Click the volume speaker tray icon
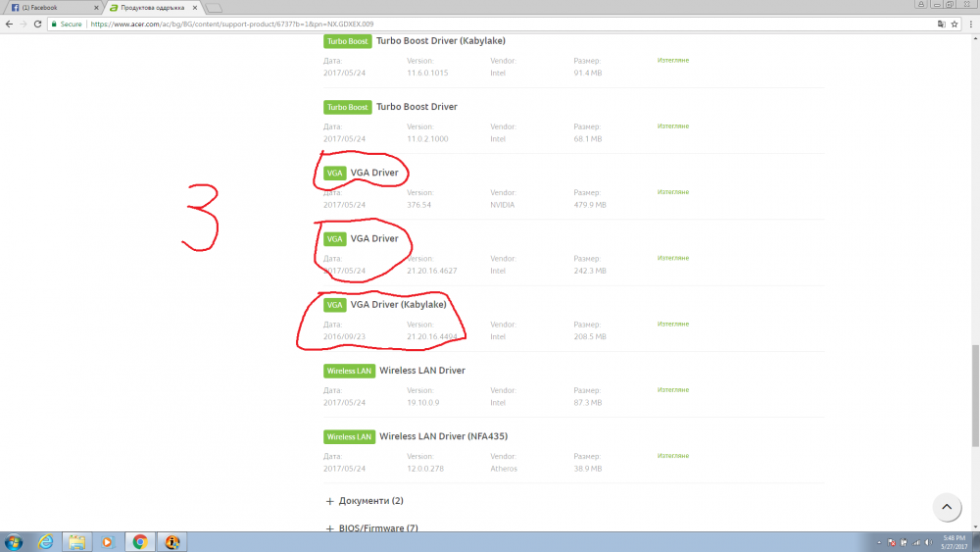Screen dimensions: 980x552 [929, 542]
